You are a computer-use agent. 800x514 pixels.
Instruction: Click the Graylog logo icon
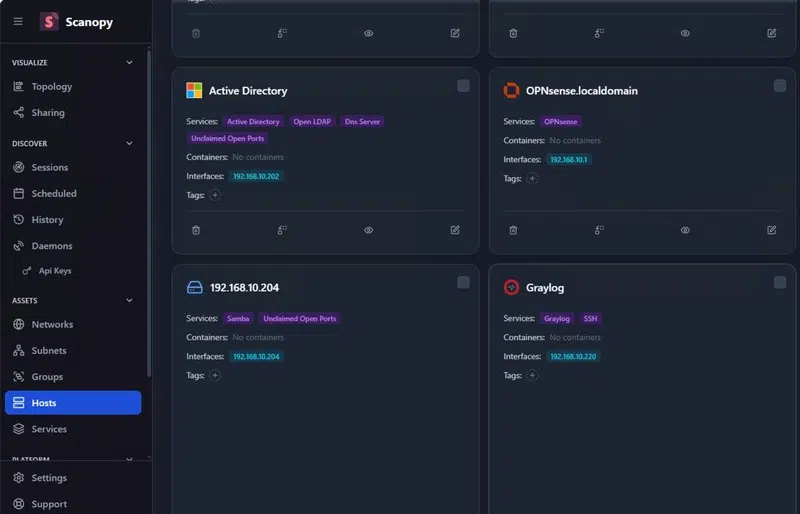511,287
